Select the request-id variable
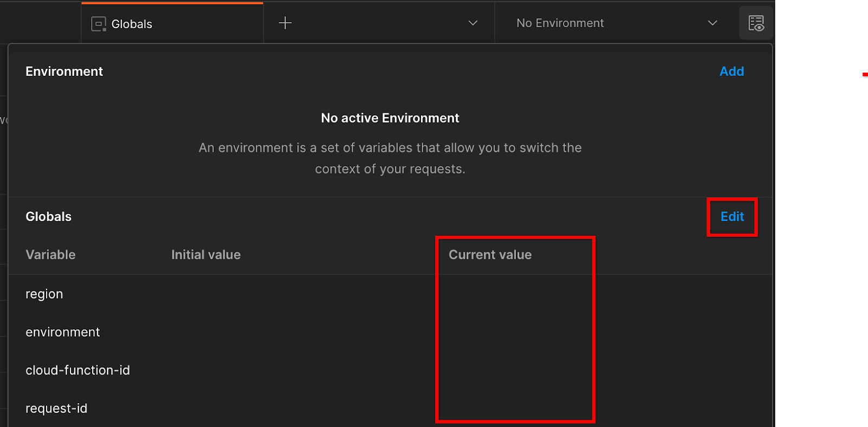868x427 pixels. coord(56,408)
